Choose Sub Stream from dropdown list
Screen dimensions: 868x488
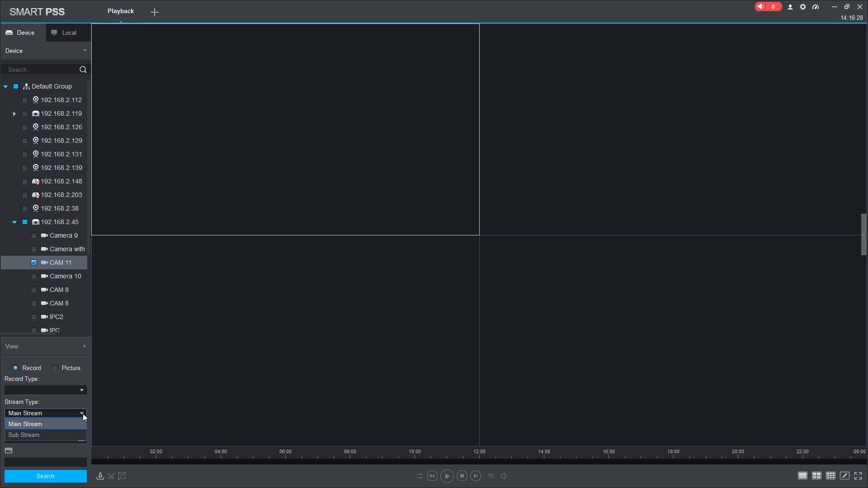coord(24,435)
